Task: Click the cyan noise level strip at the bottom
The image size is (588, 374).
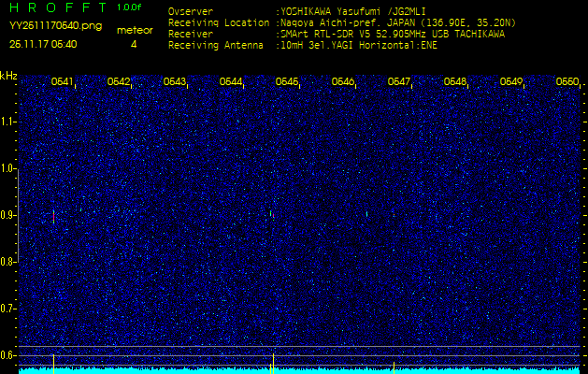Action: pyautogui.click(x=299, y=371)
